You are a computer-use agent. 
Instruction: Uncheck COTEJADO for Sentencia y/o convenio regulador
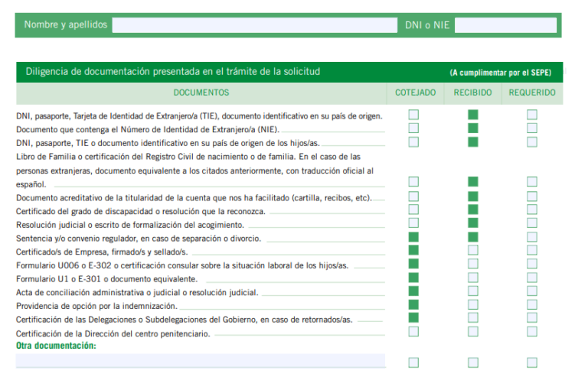(413, 237)
